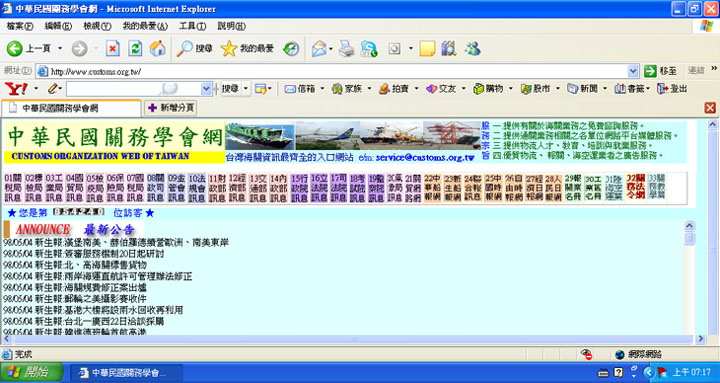The image size is (720, 383).
Task: Select the 中華民國關務學會 taskbar item
Action: 126,372
